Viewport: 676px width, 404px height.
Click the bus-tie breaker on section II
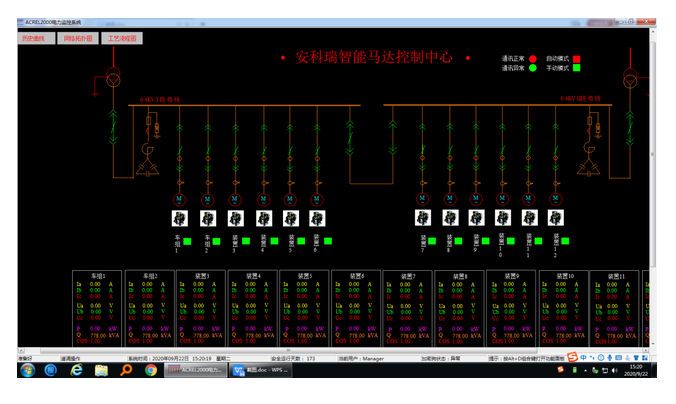[x=393, y=138]
